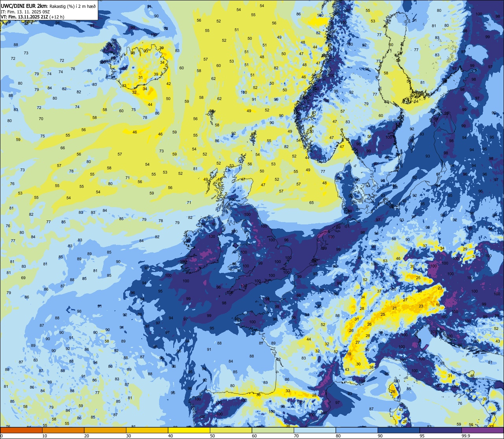Click the light blue 70–80 legend swatch
Viewport: 504px width, 439px height.
click(315, 430)
